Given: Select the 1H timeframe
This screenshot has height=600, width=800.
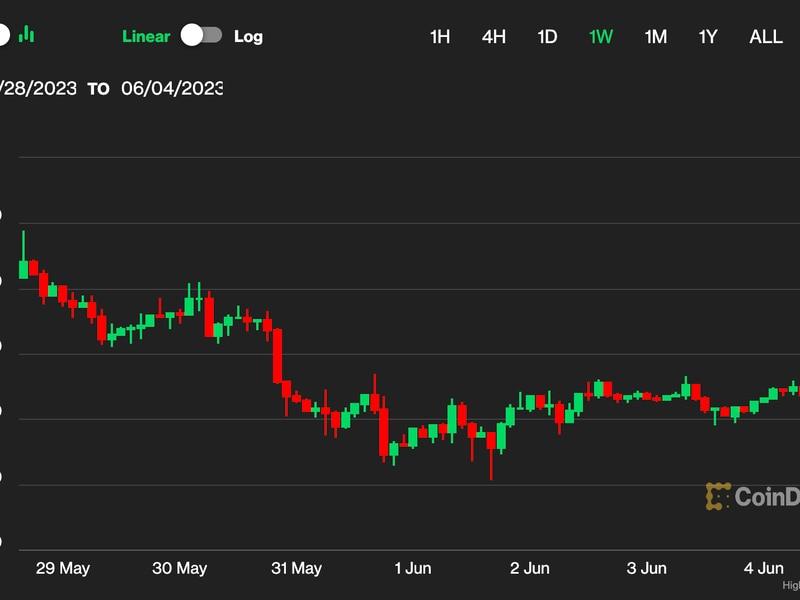Looking at the screenshot, I should pyautogui.click(x=440, y=37).
